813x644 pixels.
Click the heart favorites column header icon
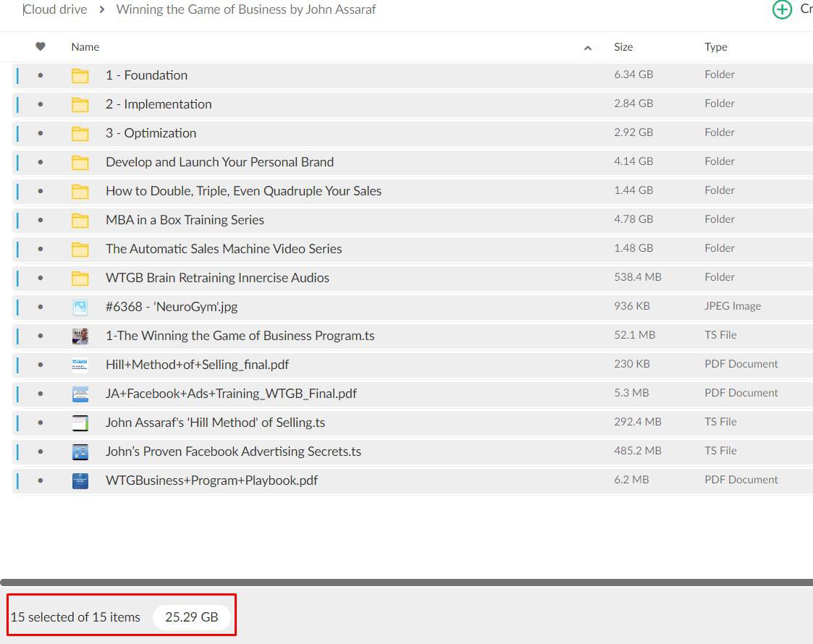(x=41, y=47)
